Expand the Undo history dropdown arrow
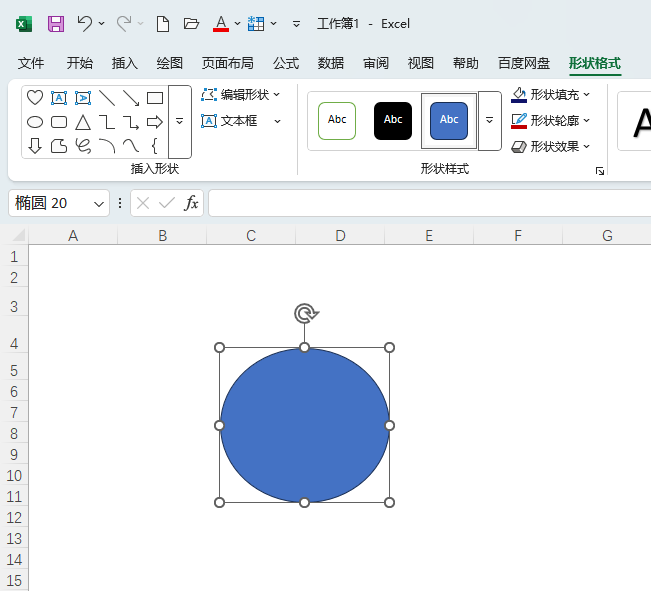This screenshot has height=591, width=651. pos(102,24)
